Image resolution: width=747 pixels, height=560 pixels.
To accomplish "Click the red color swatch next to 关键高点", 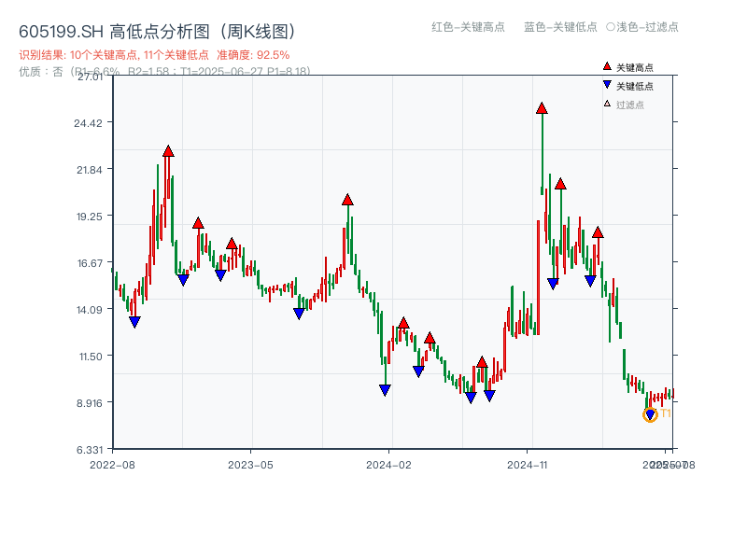I will 606,66.
